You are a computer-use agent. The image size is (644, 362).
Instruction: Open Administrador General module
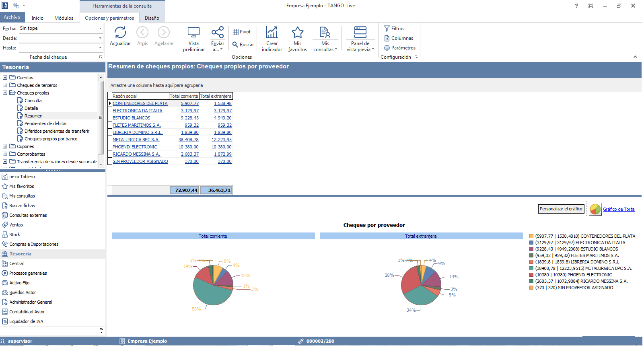pos(27,302)
